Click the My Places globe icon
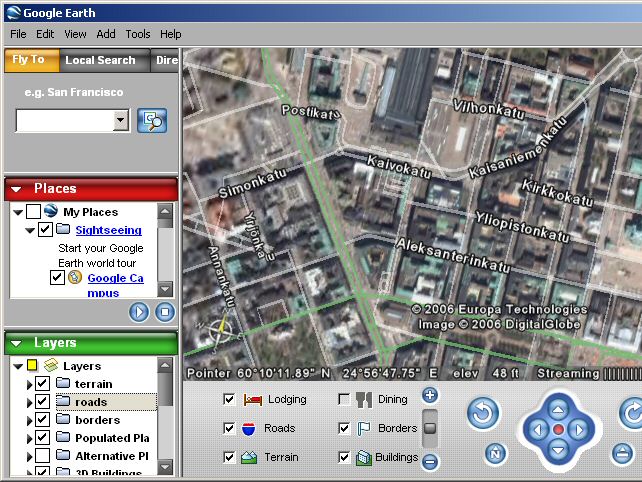Screen dimensions: 642x482 click(x=51, y=211)
